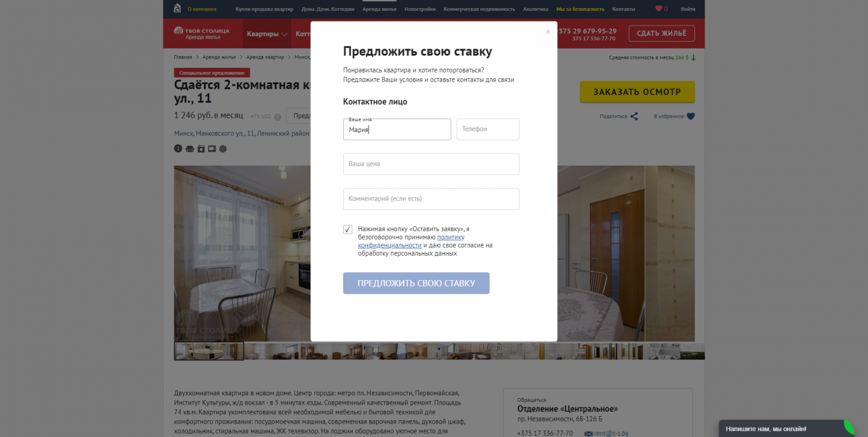The image size is (868, 437).
Task: Focus the Телефон input field
Action: point(488,129)
